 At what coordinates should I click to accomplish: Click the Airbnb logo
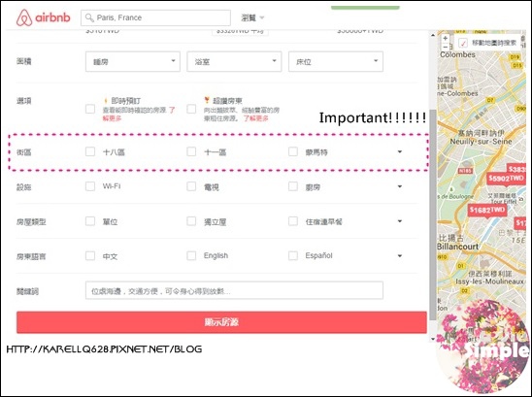click(x=43, y=17)
